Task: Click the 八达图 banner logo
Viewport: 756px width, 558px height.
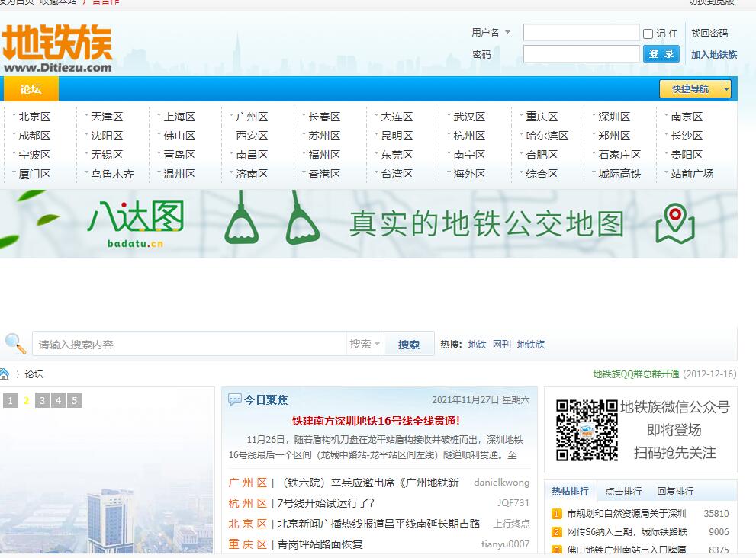Action: point(135,223)
